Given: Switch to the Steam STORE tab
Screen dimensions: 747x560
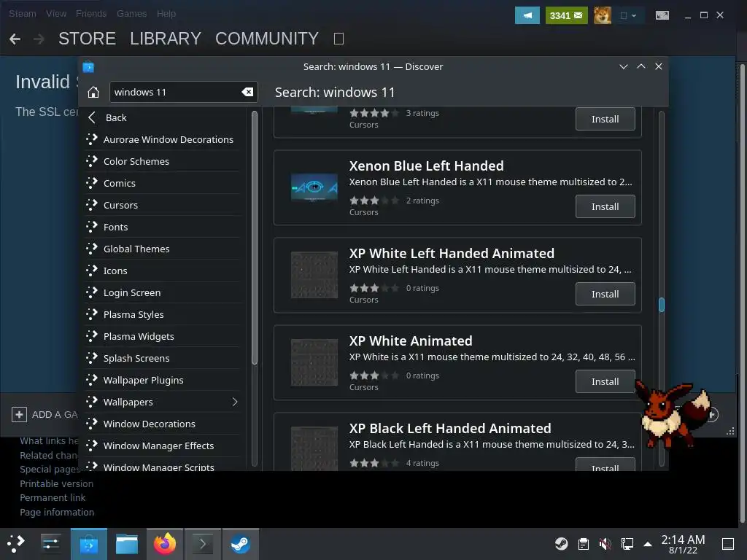Looking at the screenshot, I should pos(88,39).
